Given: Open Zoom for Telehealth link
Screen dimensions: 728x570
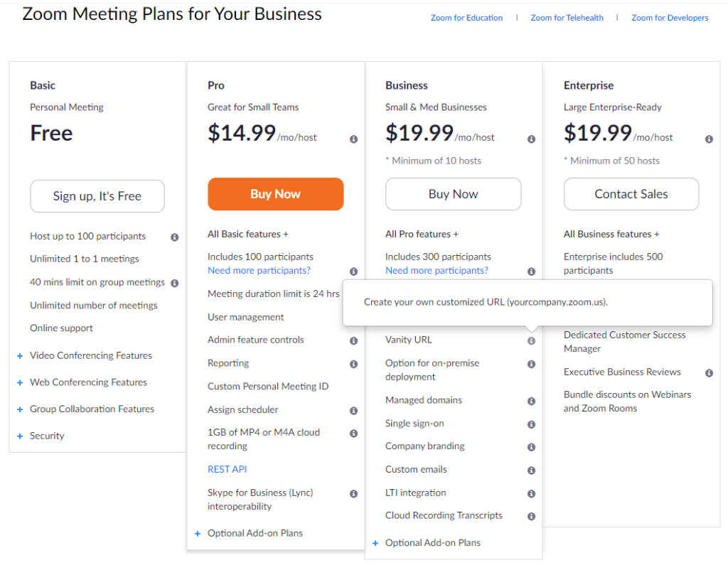Looking at the screenshot, I should tap(567, 18).
